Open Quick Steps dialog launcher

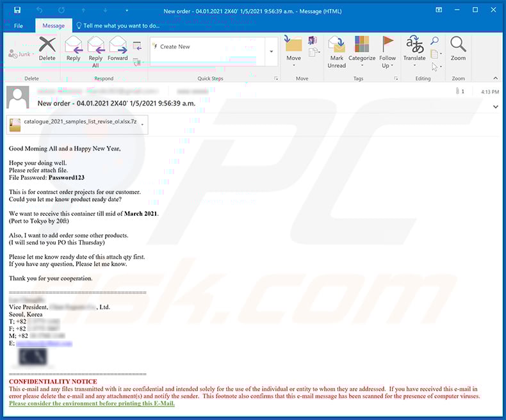(x=276, y=78)
